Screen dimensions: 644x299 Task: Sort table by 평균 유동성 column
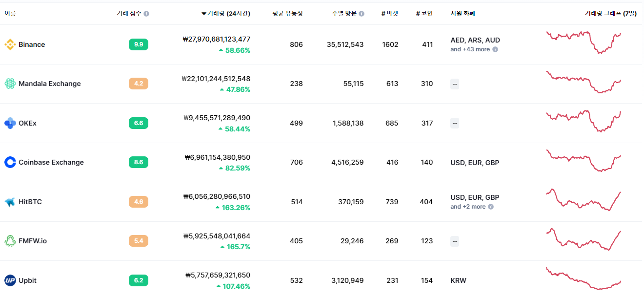tap(287, 14)
